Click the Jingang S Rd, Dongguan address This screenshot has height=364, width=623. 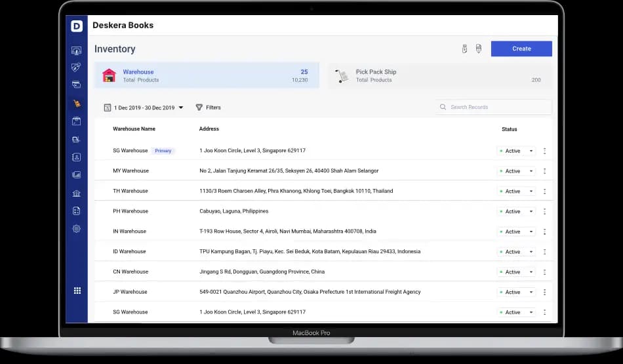(x=262, y=272)
